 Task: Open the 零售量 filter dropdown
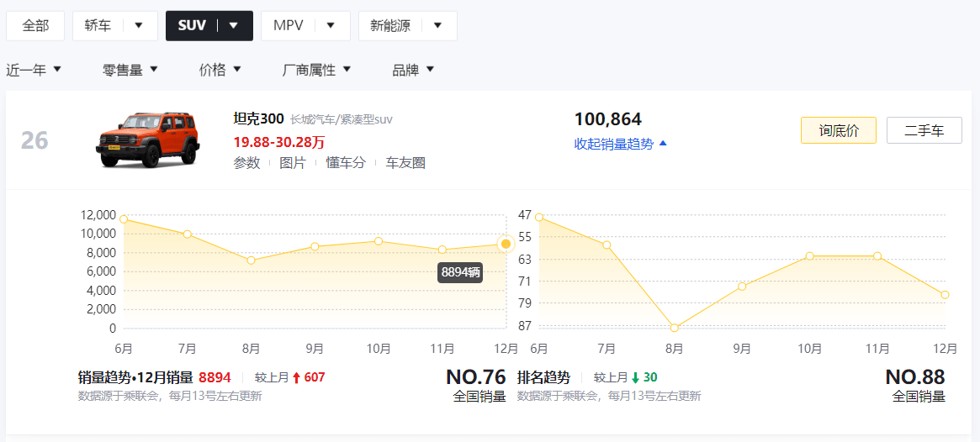[130, 70]
